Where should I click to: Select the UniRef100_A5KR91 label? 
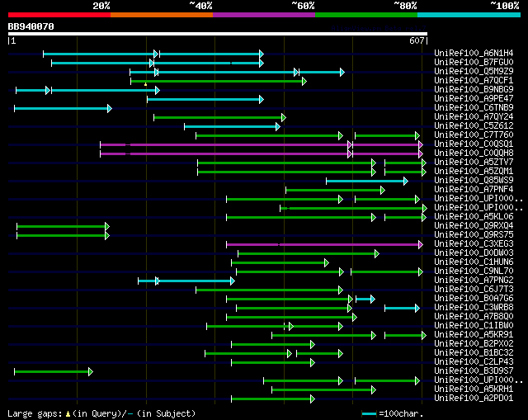tap(474, 335)
